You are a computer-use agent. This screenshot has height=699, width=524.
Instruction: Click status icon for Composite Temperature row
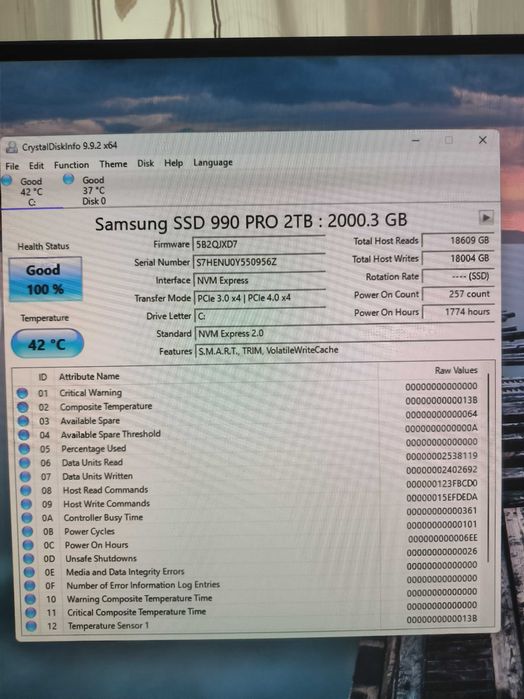[x=23, y=407]
